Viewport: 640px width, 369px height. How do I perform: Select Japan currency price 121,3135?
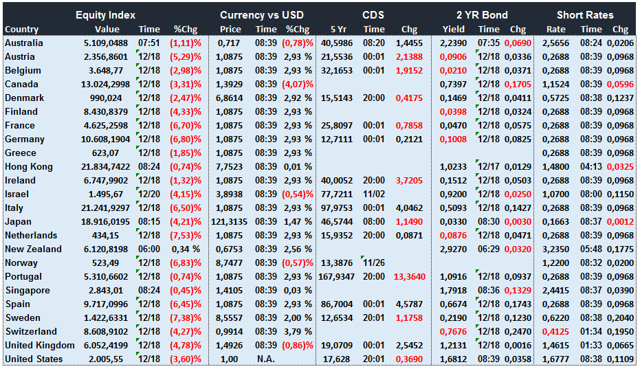coord(229,222)
